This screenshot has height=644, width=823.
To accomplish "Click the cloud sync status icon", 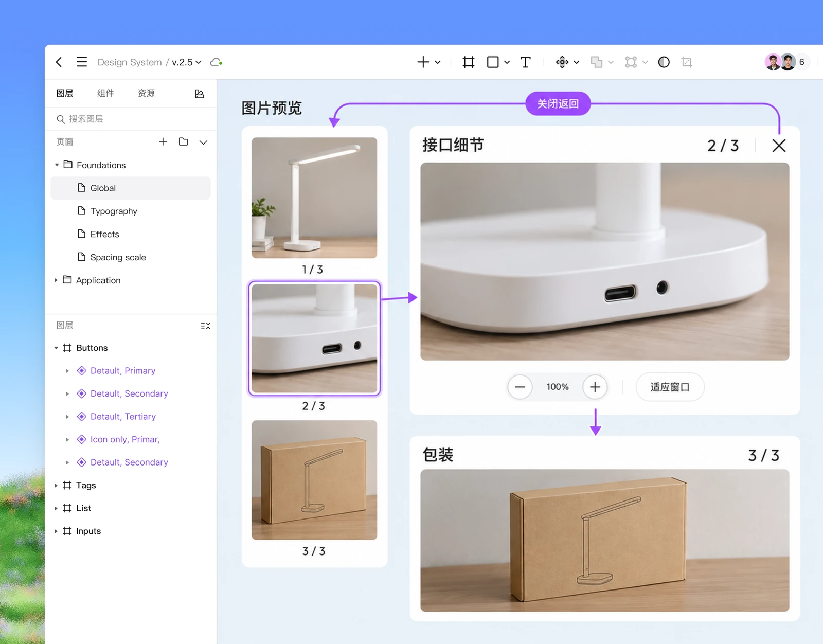I will tap(216, 62).
